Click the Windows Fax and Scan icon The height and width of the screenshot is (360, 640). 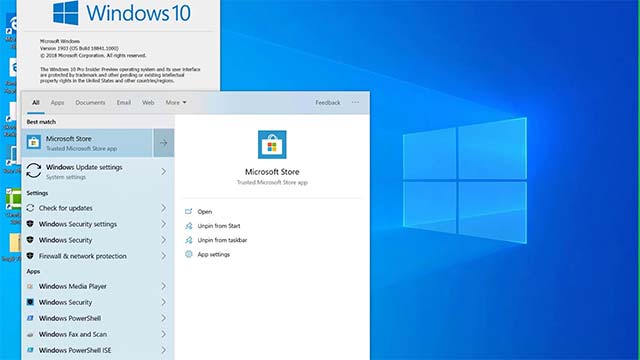30,334
